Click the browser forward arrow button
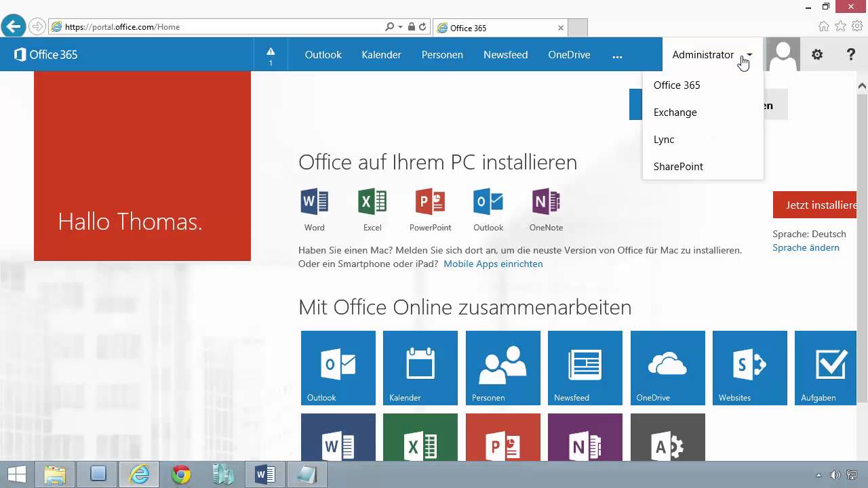 [37, 27]
